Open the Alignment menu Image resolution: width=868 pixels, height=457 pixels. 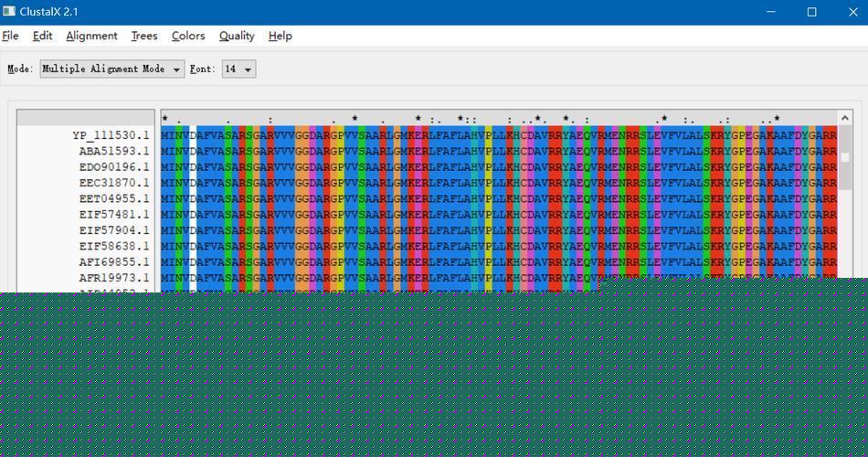pos(91,36)
